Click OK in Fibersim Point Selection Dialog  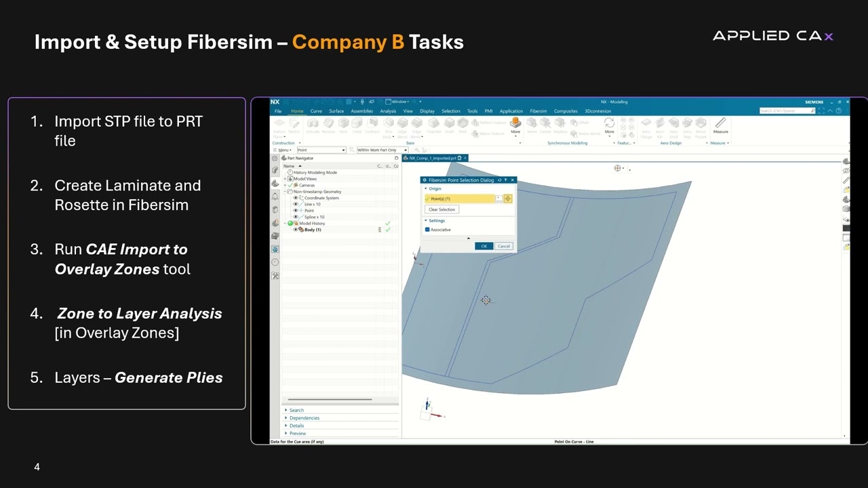click(484, 246)
